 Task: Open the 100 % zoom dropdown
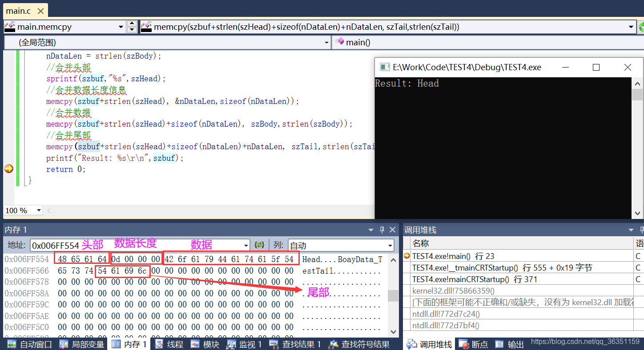point(39,211)
